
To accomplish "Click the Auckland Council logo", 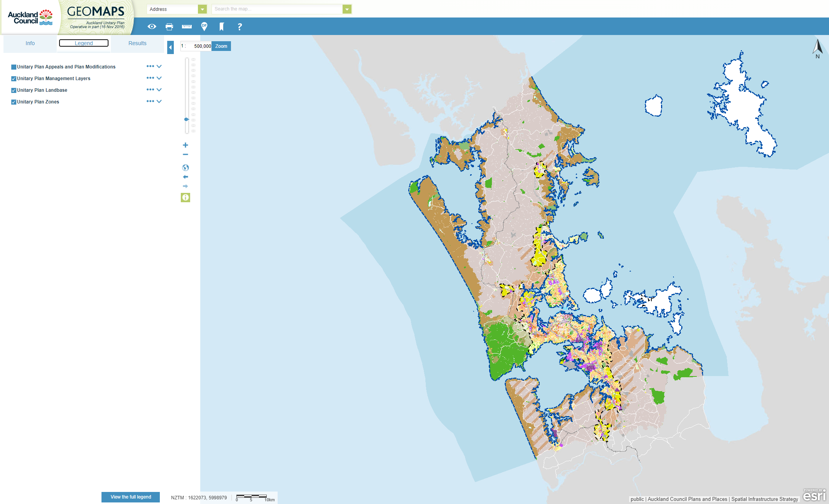I will 30,17.
